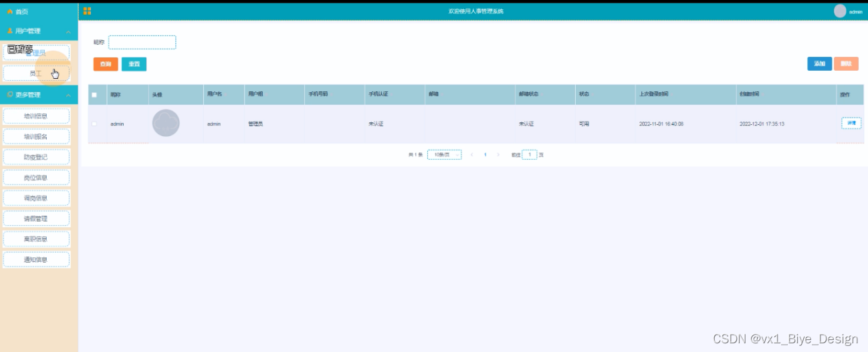Viewport: 868px width, 352px height.
Task: Focus the 昵称 search input field
Action: point(142,42)
